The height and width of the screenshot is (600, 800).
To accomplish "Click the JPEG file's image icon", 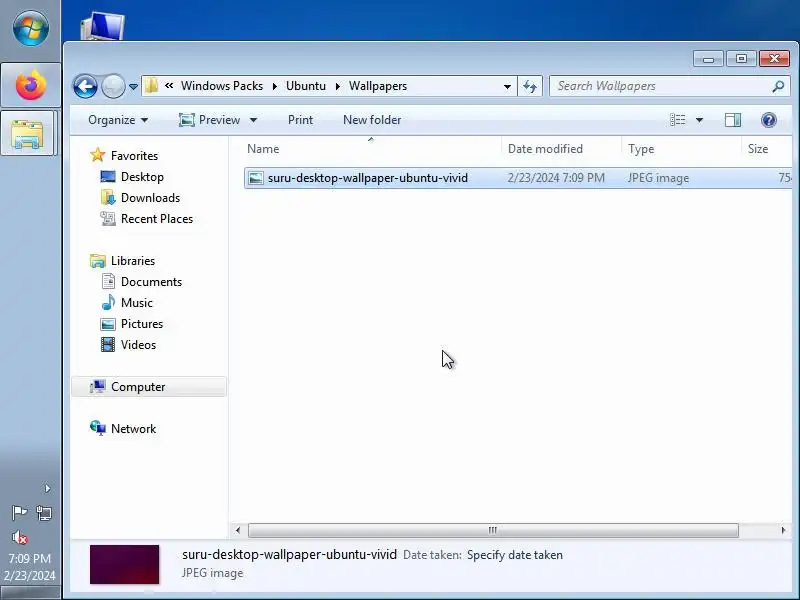I will pyautogui.click(x=256, y=178).
